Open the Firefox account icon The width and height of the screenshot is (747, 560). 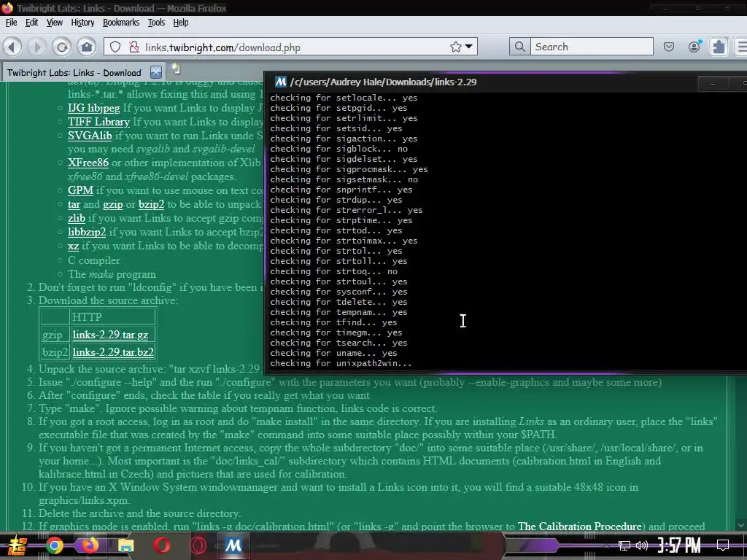point(694,47)
